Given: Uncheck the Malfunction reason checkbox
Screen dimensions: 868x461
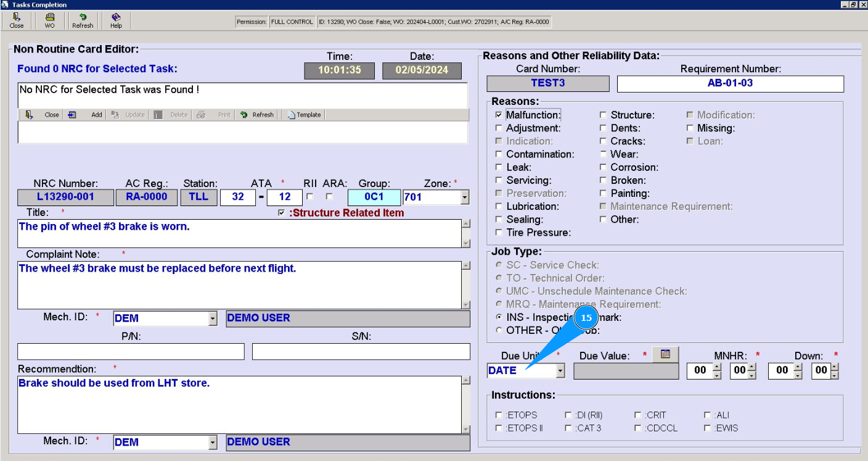Looking at the screenshot, I should coord(499,115).
